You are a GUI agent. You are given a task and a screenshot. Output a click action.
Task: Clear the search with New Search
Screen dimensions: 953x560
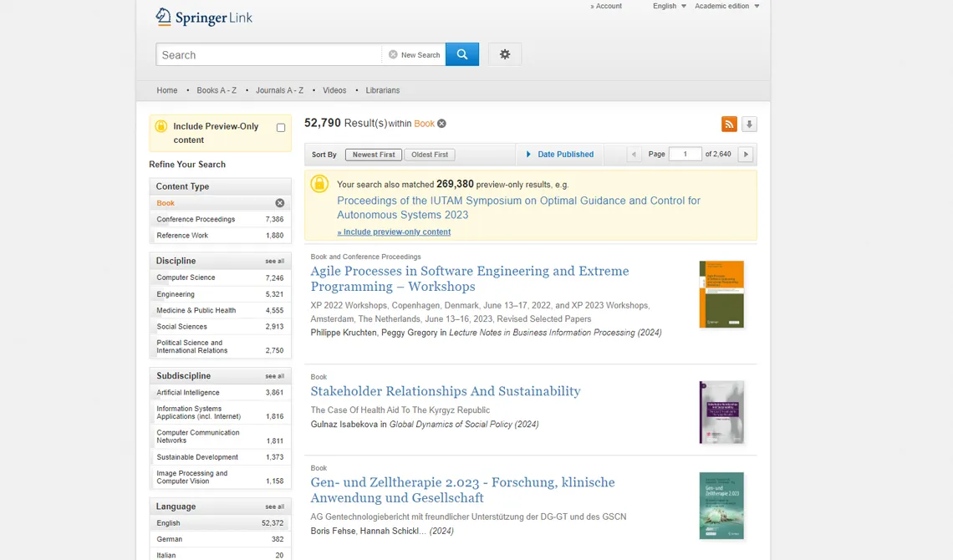pyautogui.click(x=415, y=54)
